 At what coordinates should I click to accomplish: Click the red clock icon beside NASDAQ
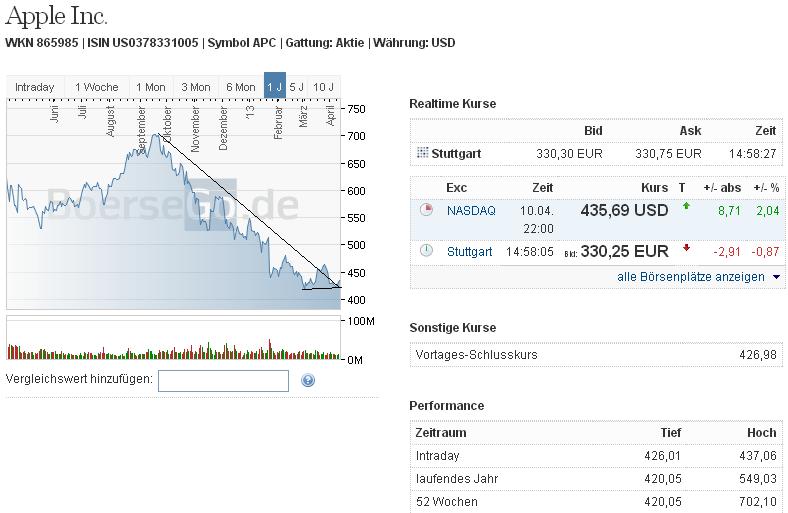[426, 211]
